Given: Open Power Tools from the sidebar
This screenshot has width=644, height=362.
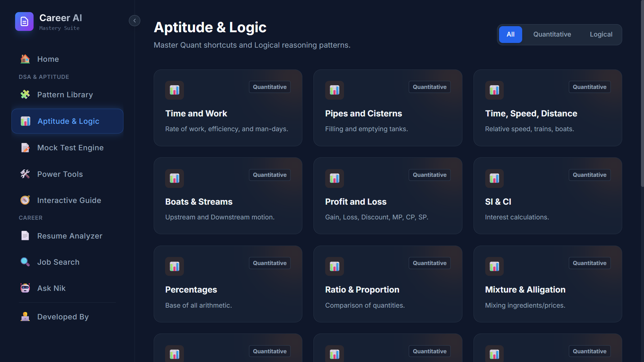Looking at the screenshot, I should 60,174.
